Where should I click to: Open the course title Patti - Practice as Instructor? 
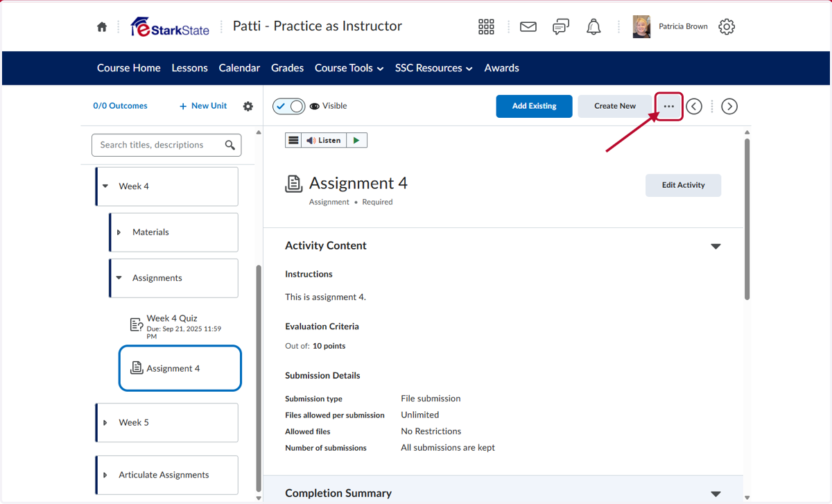(x=317, y=26)
